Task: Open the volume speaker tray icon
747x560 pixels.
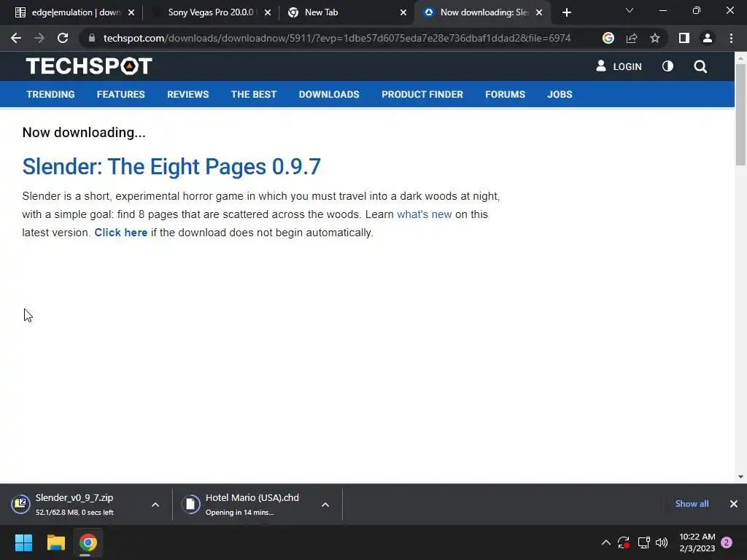Action: [x=662, y=542]
